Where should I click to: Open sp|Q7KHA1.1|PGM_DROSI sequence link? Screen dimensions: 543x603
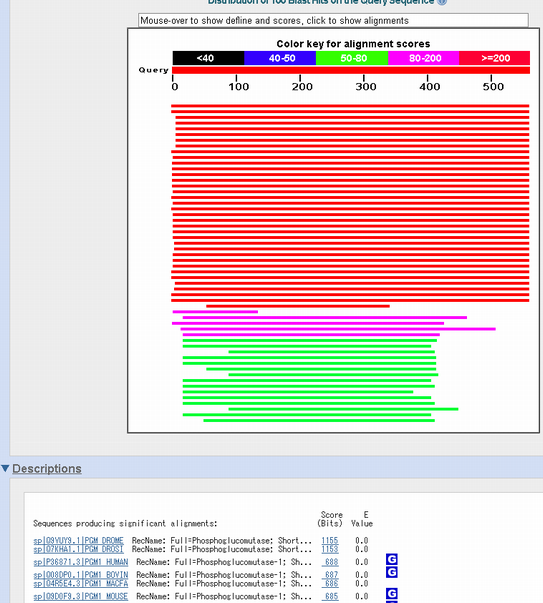78,549
